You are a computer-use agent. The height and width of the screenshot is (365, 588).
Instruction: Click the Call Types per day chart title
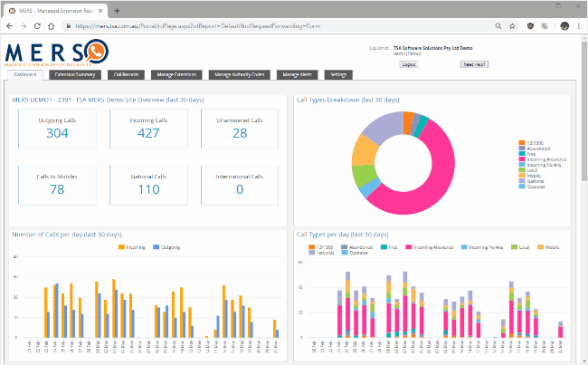tap(342, 235)
